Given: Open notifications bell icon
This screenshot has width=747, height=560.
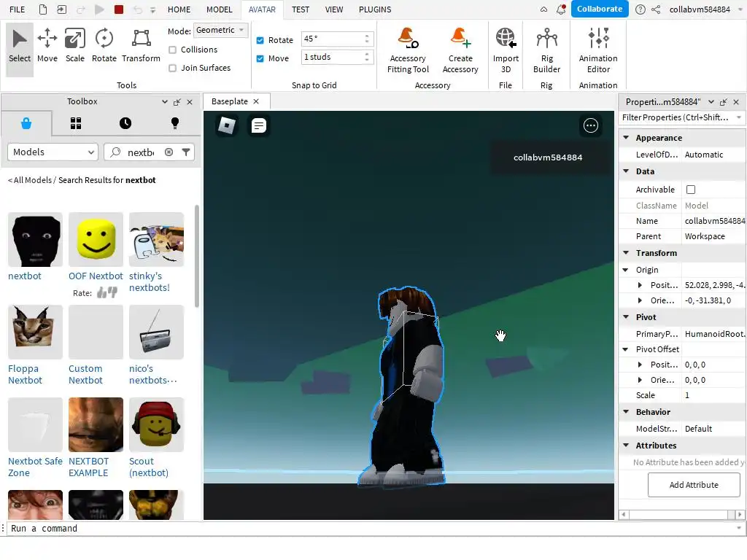Looking at the screenshot, I should pyautogui.click(x=561, y=9).
